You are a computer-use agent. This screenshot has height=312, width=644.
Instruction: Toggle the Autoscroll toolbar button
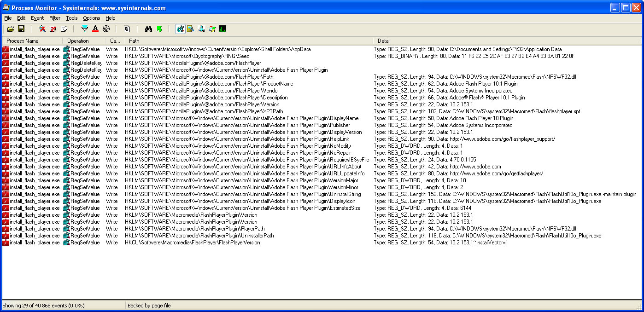(x=53, y=29)
